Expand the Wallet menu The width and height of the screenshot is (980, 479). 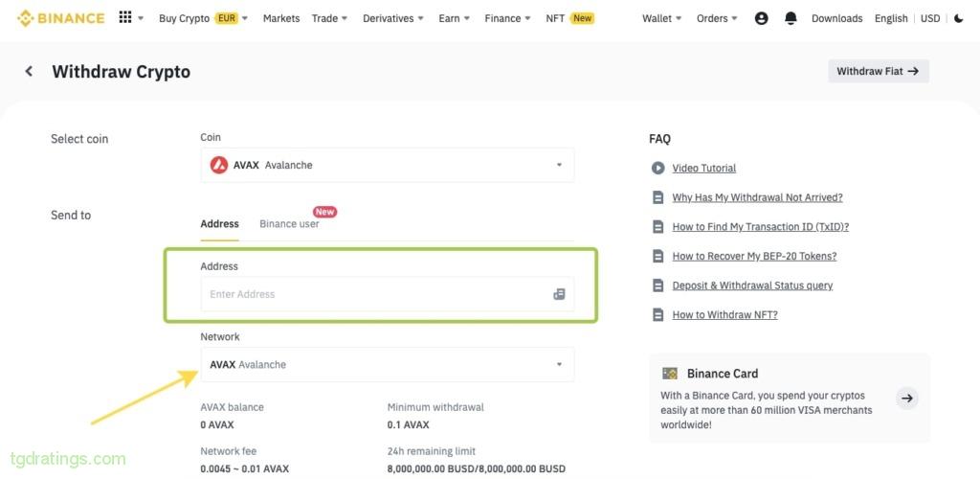click(662, 19)
